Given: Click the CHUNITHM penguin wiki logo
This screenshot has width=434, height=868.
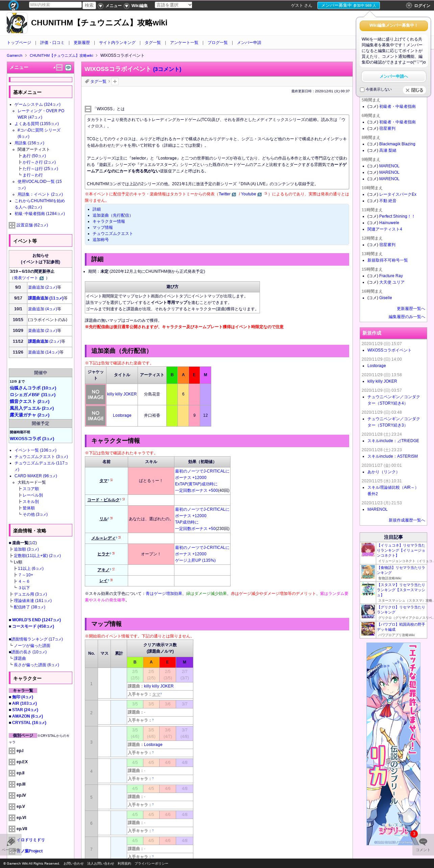Looking at the screenshot, I should (17, 23).
